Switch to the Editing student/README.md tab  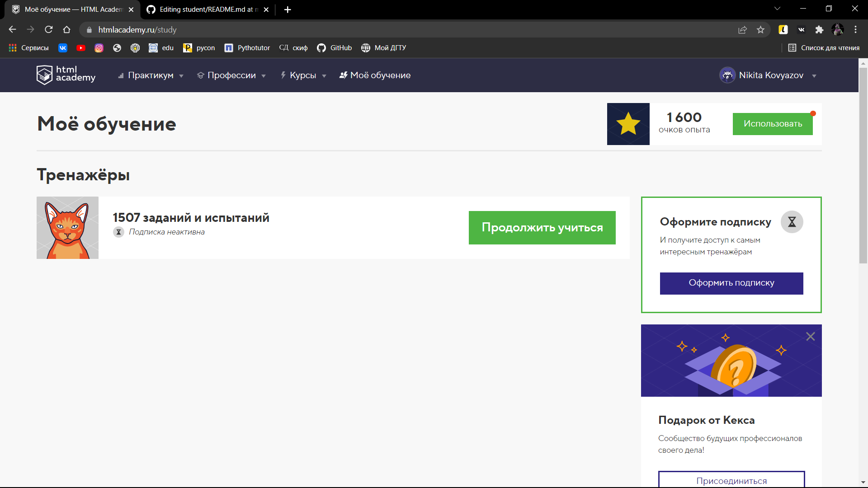pos(208,9)
